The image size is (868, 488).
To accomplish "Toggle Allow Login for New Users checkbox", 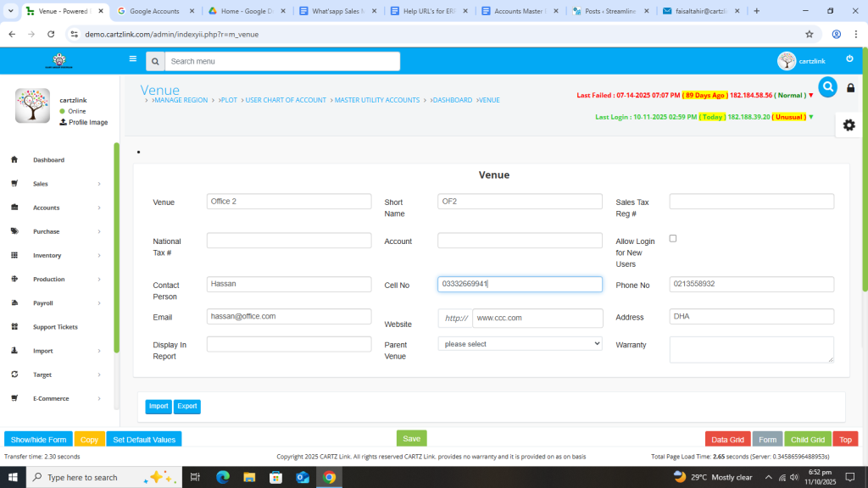I will click(x=673, y=238).
